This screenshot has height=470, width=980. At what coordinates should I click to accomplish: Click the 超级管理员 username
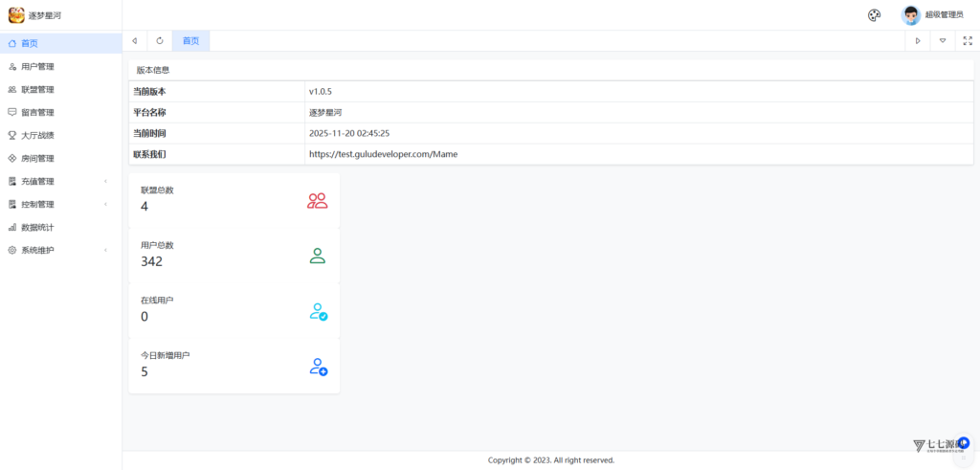(944, 15)
